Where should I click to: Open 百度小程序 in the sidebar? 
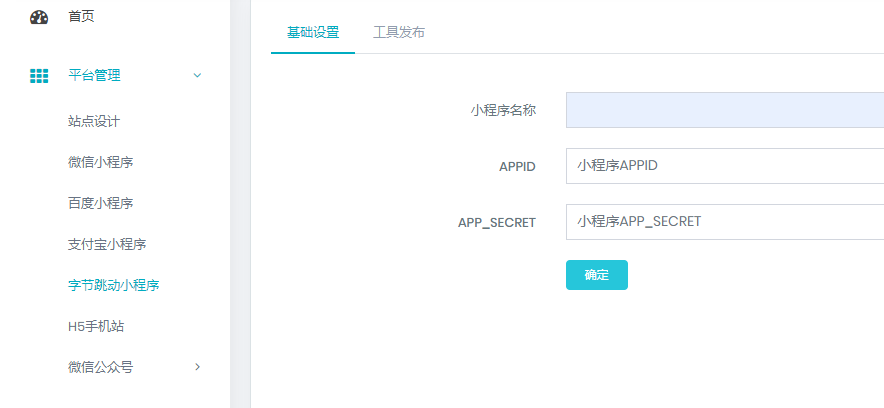[101, 203]
